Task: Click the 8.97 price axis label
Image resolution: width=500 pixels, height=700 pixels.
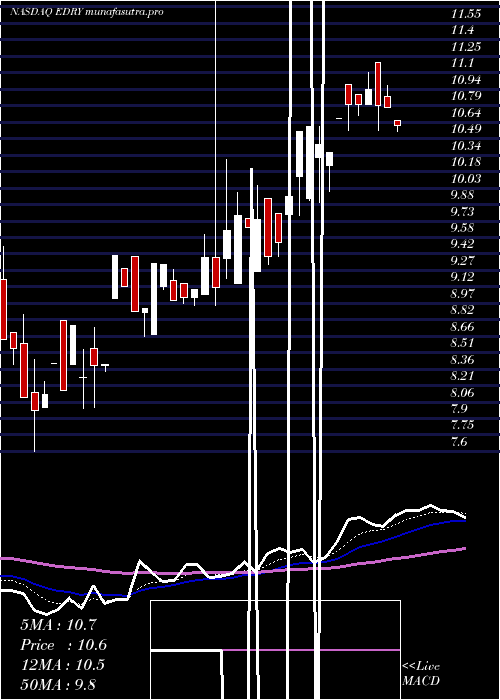Action: click(462, 294)
